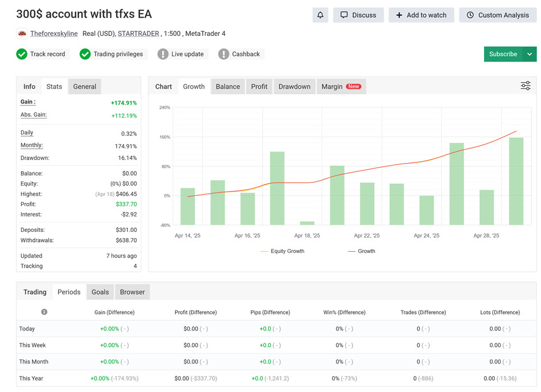Open the Custom Analysis options
Viewport: 541px width, 392px height.
point(497,15)
